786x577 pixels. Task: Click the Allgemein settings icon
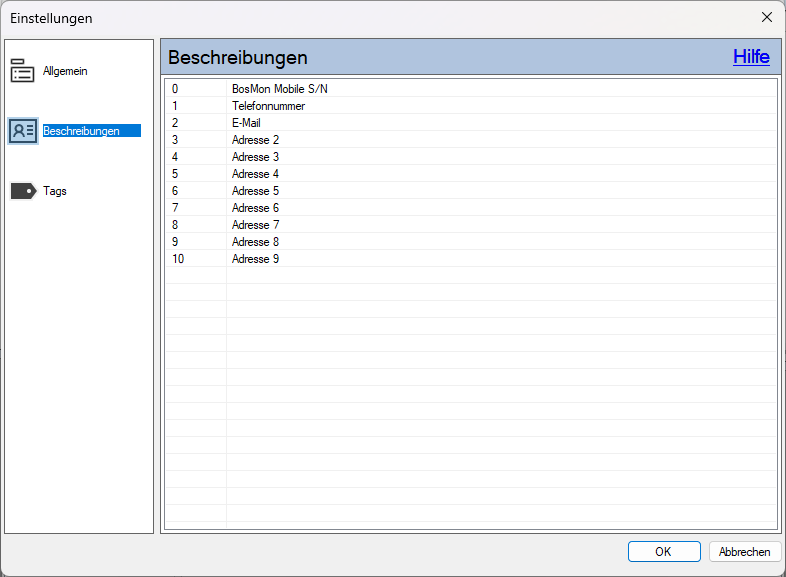point(23,71)
